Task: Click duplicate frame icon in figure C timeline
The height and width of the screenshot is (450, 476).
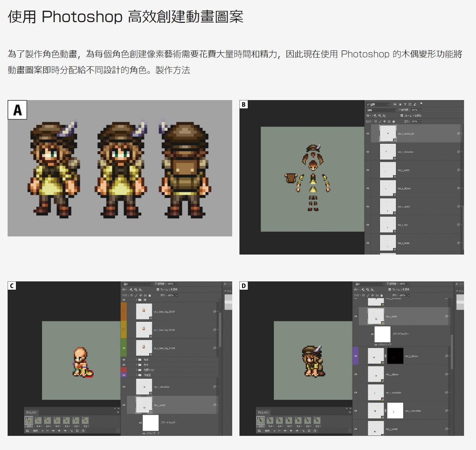Action: [77, 431]
